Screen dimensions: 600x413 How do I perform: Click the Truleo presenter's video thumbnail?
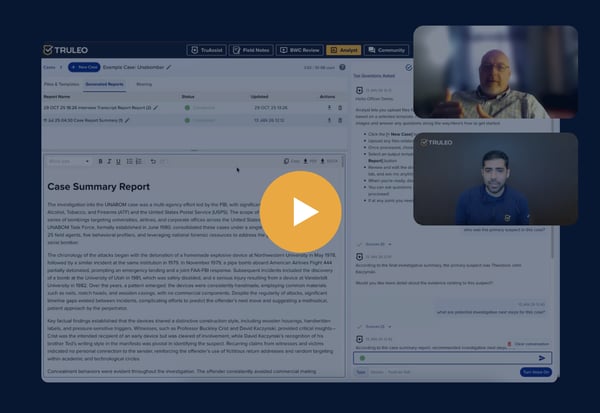tap(496, 179)
